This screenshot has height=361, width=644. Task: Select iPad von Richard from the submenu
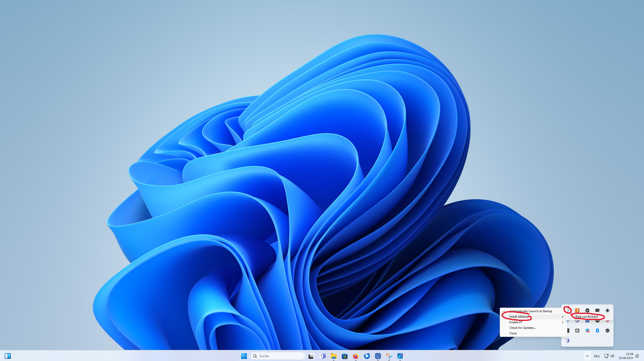(x=586, y=317)
